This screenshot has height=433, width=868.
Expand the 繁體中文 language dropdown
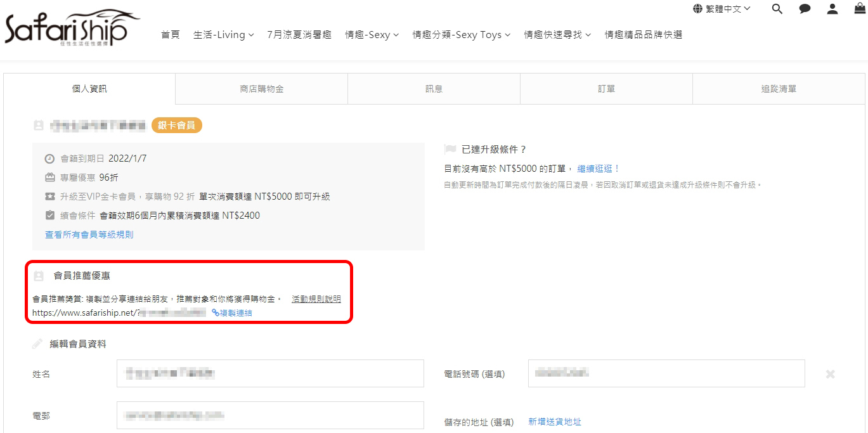click(x=727, y=9)
